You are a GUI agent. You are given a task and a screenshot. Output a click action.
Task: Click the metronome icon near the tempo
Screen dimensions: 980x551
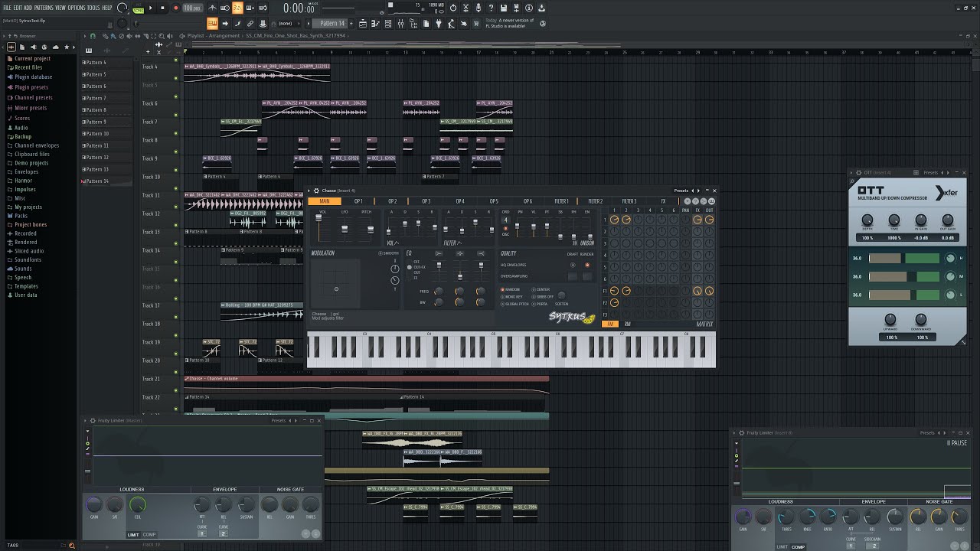click(213, 8)
